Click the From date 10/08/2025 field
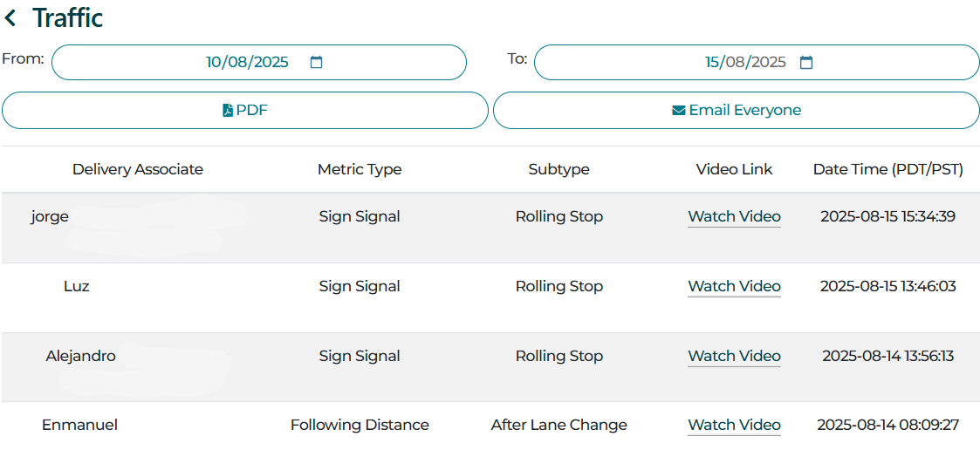Image resolution: width=980 pixels, height=457 pixels. point(247,63)
